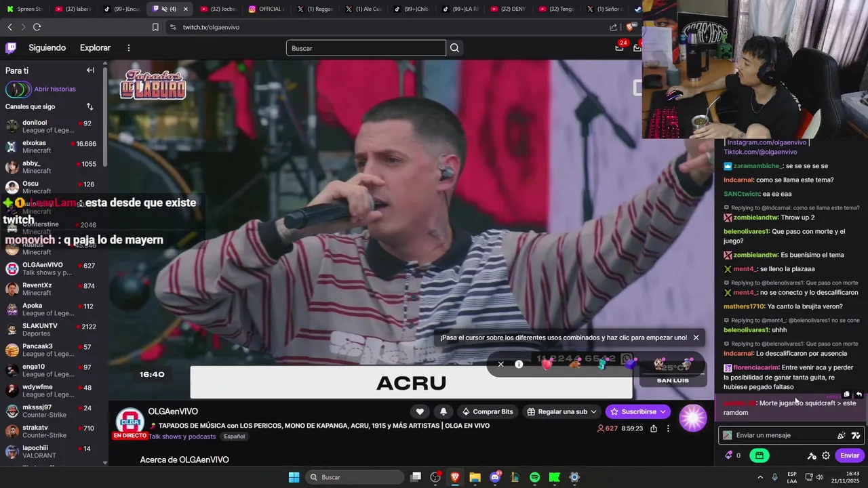Go to the Twitch home logo
Screen dimensions: 868x488
[x=11, y=48]
